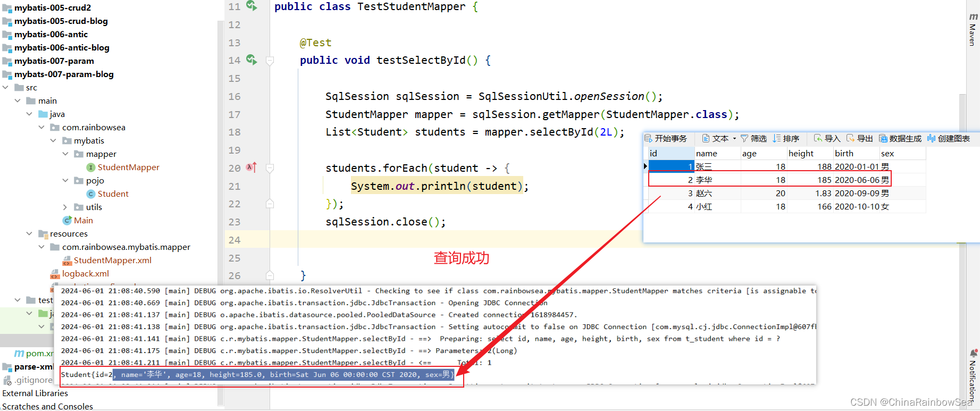Click run test icon at line 14
This screenshot has width=980, height=411.
coord(252,60)
